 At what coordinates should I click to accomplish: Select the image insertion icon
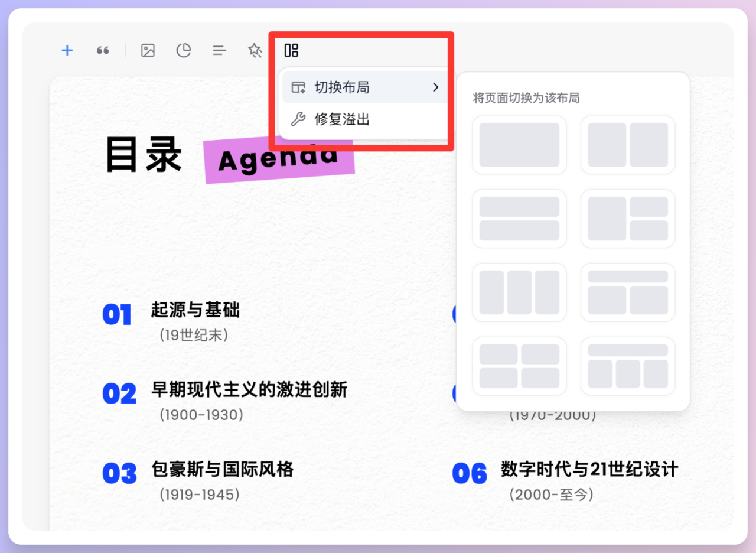pyautogui.click(x=147, y=50)
